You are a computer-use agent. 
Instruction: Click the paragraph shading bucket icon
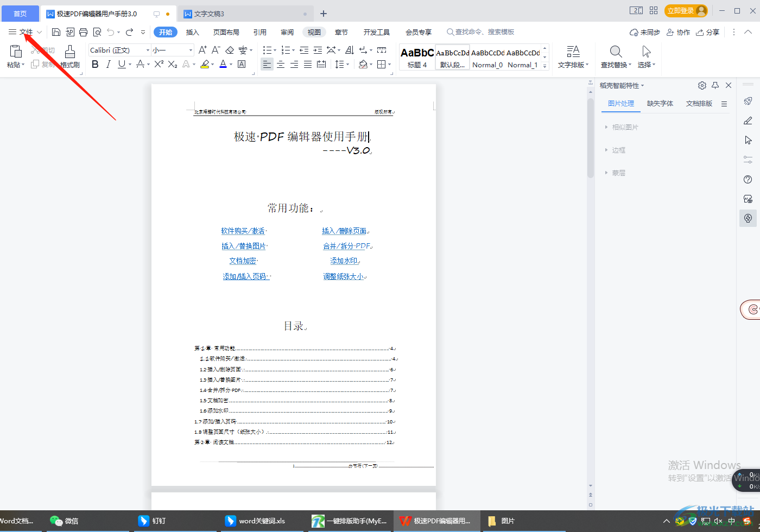point(363,64)
